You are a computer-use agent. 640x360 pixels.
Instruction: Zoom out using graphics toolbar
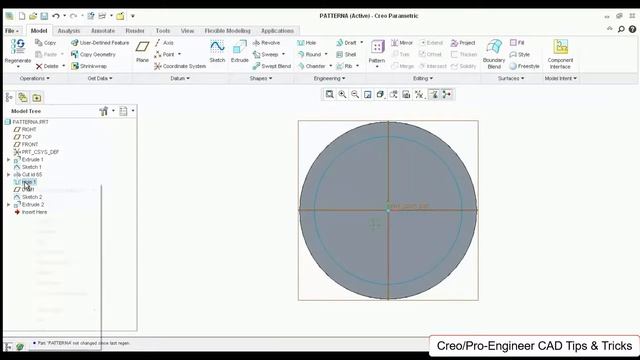point(355,95)
